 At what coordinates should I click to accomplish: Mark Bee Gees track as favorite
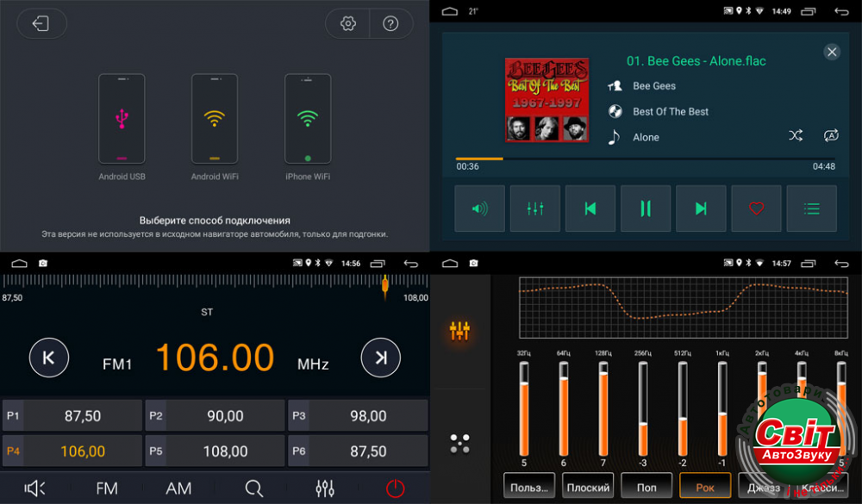(756, 208)
